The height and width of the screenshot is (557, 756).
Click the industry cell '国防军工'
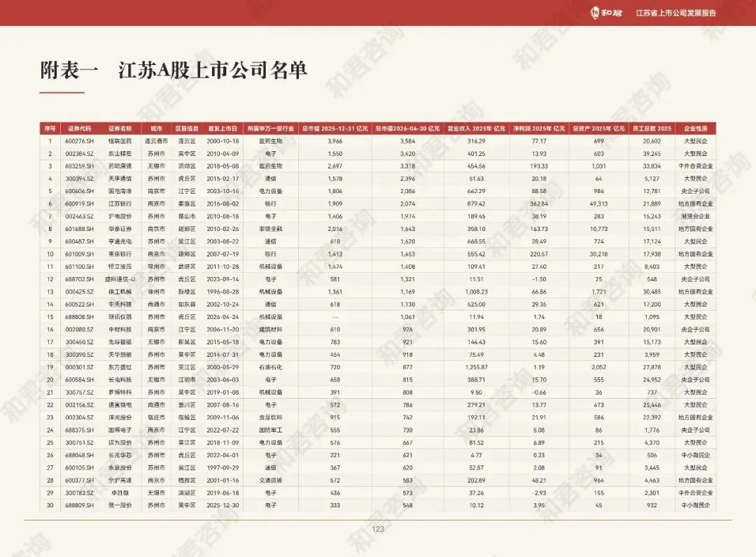(270, 430)
